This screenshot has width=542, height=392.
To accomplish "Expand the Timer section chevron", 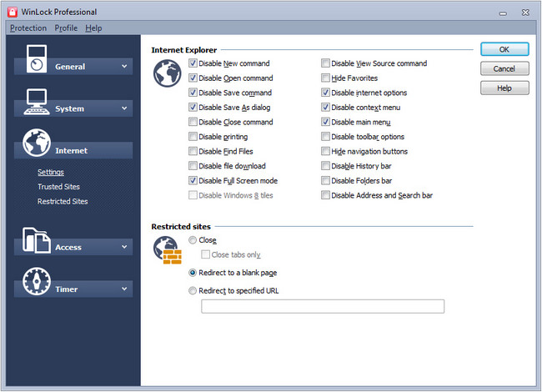I will (124, 289).
